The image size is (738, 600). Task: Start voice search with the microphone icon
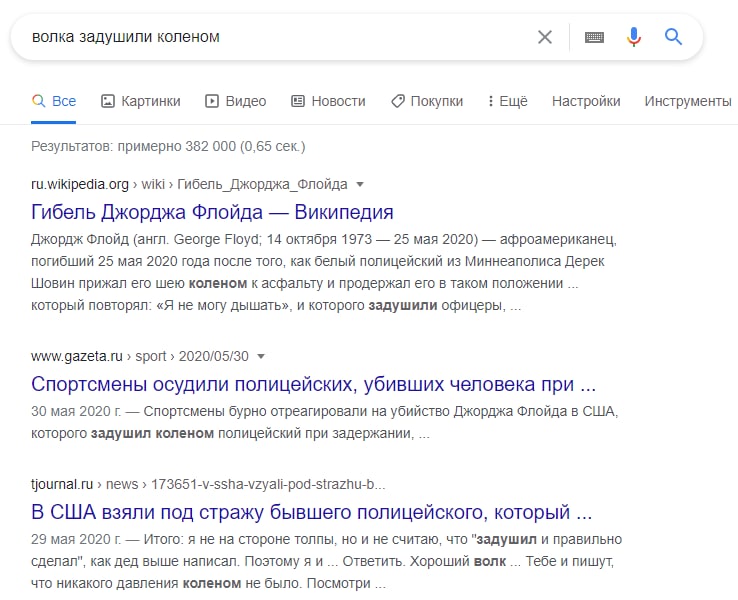coord(634,37)
